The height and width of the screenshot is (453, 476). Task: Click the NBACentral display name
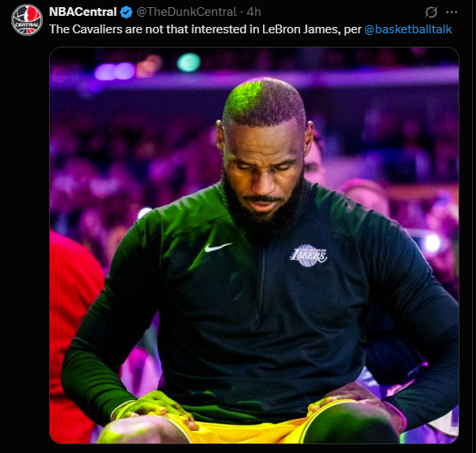click(x=83, y=12)
